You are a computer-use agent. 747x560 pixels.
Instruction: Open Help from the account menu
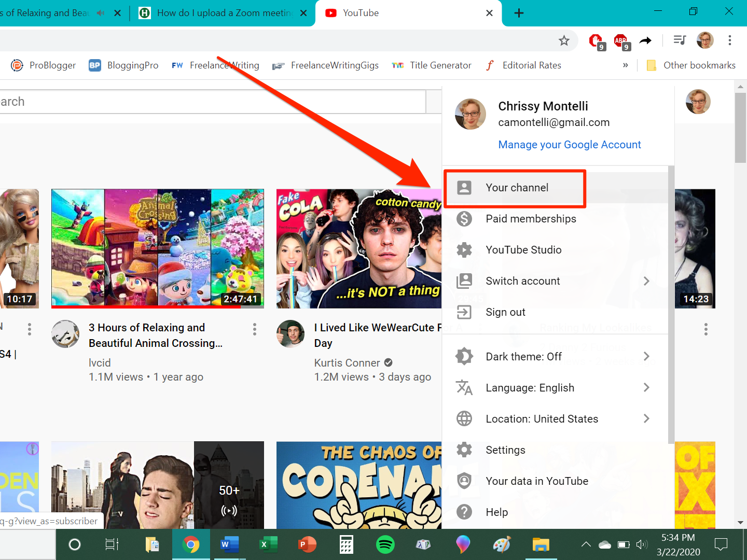556,512
